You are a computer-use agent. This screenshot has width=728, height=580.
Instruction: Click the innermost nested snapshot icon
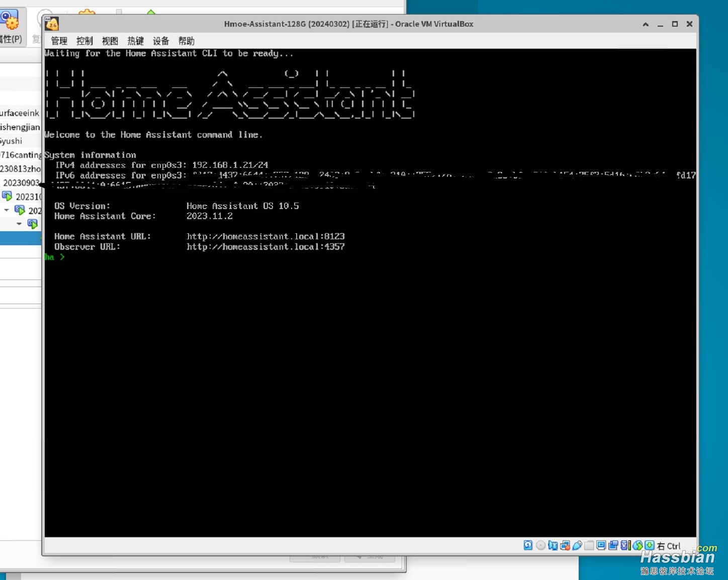point(33,224)
